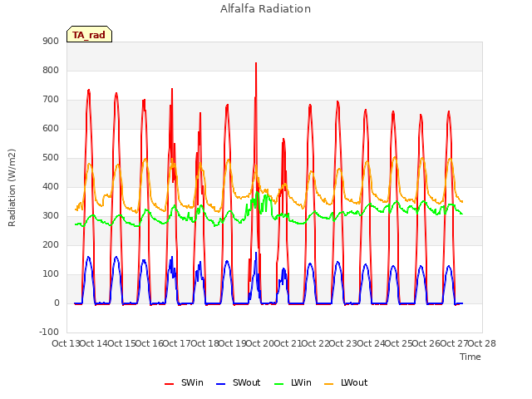Click the Oct 27 x-axis date label
Screen dimensions: 532x399
point(454,343)
